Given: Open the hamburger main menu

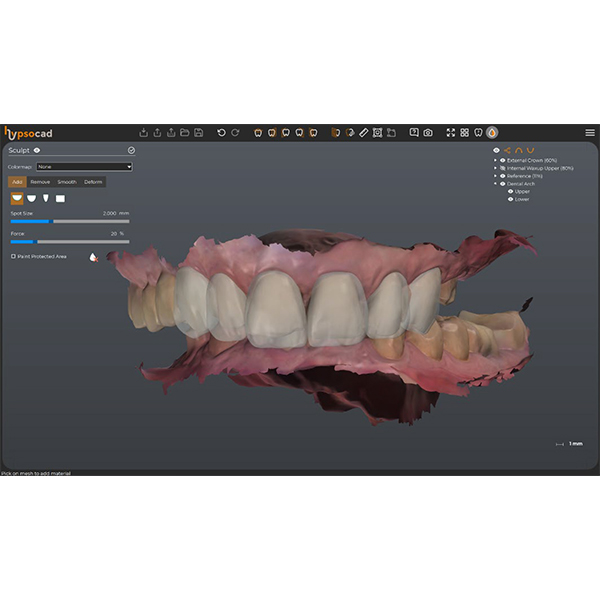Looking at the screenshot, I should [x=589, y=132].
